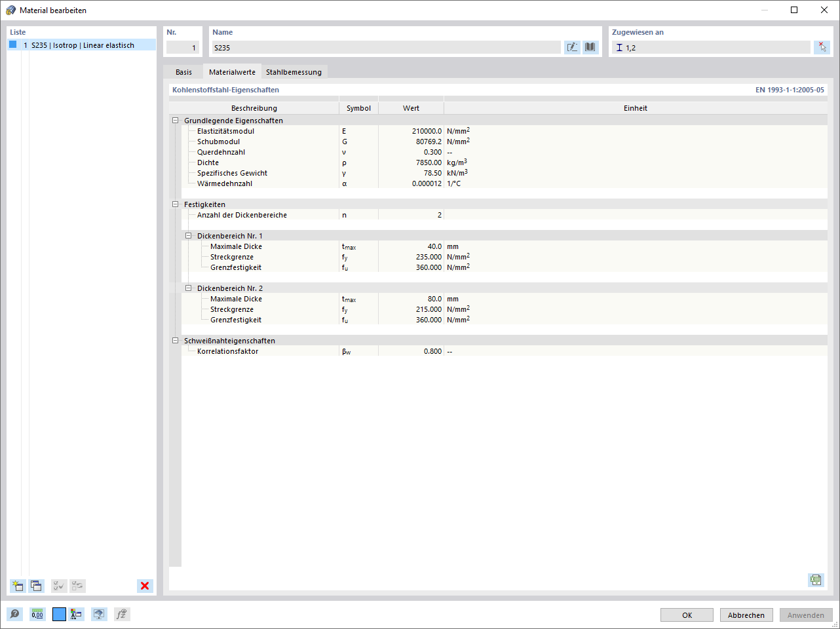Select list item S235 Isotrop Linear elastisch
This screenshot has width=840, height=629.
pyautogui.click(x=82, y=45)
